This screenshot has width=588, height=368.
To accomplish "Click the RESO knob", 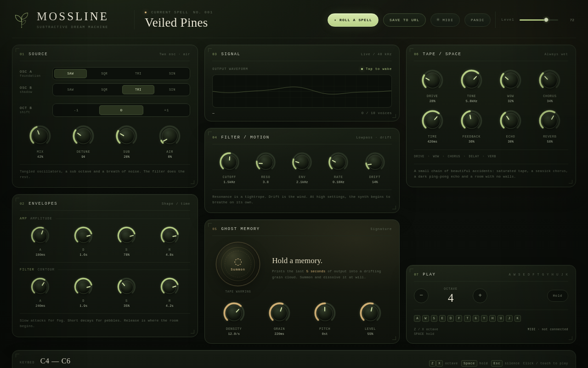I will [266, 162].
